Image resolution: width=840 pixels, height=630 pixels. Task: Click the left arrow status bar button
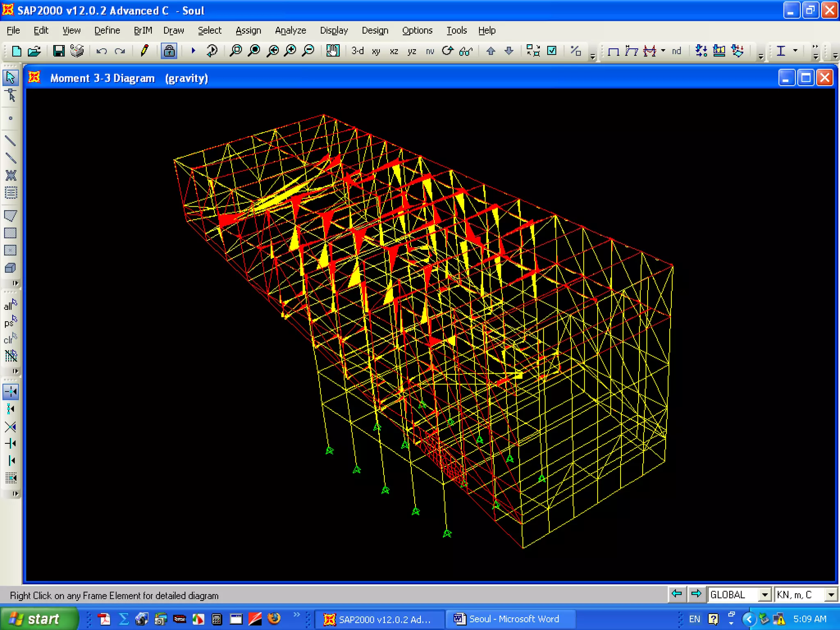[677, 594]
